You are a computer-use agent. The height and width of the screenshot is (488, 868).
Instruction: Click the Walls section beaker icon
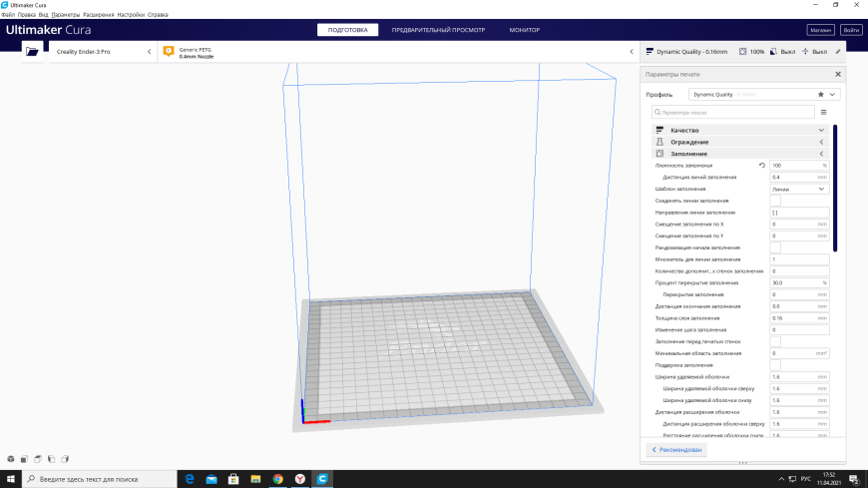(659, 142)
